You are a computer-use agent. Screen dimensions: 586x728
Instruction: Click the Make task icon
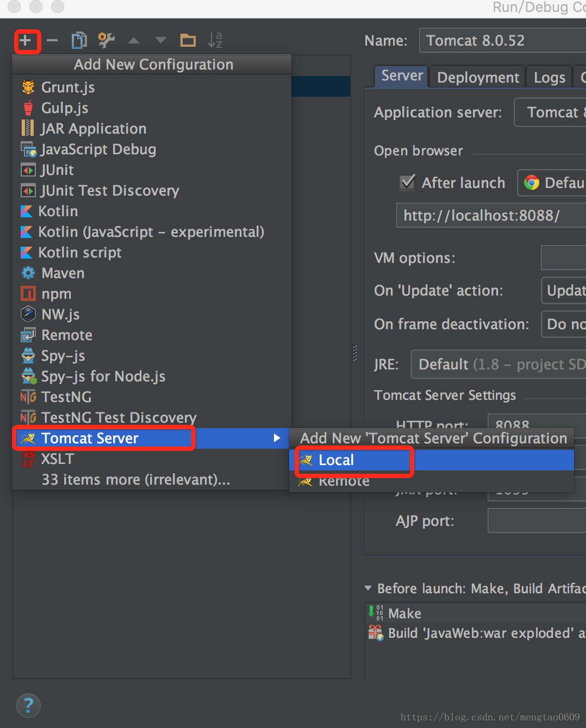pos(376,612)
